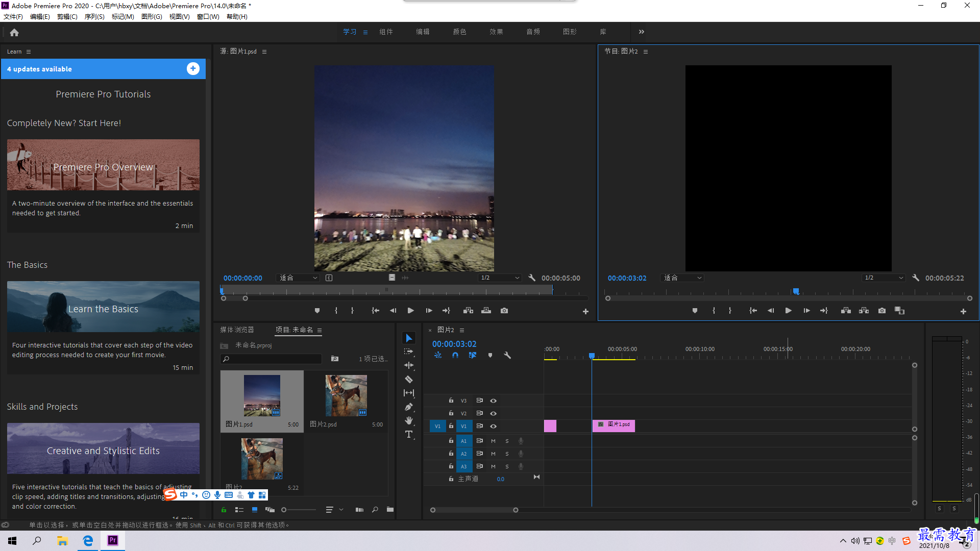The image size is (980, 551).
Task: Switch to 编辑 workspace tab
Action: tap(423, 32)
